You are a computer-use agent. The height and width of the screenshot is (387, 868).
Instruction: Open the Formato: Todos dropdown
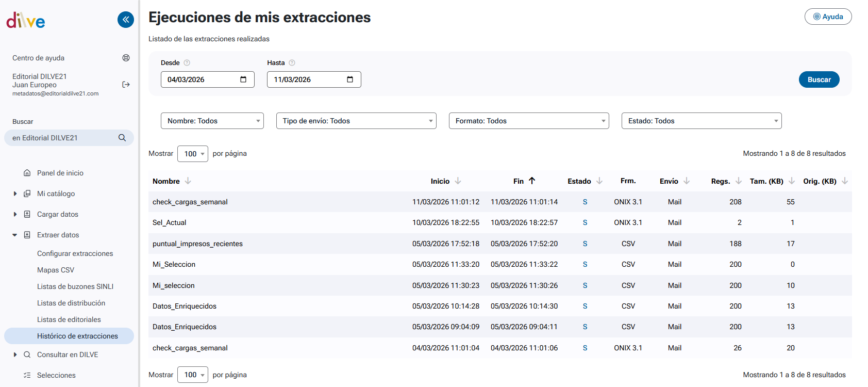coord(528,121)
